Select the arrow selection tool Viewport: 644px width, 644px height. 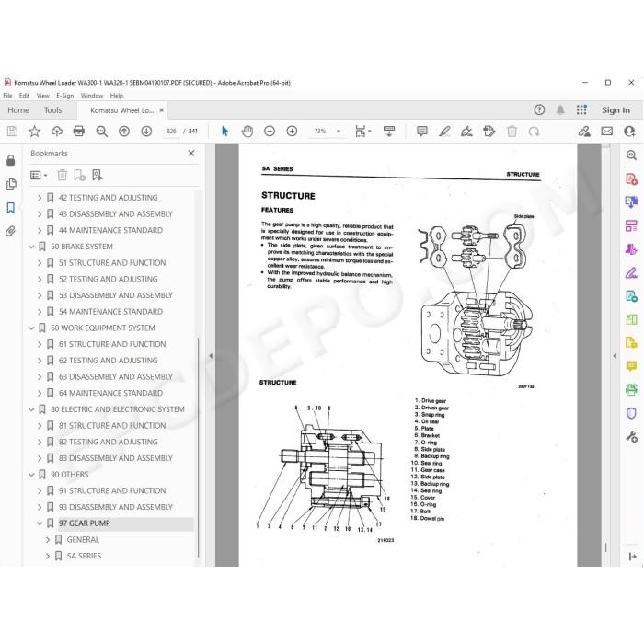(224, 132)
